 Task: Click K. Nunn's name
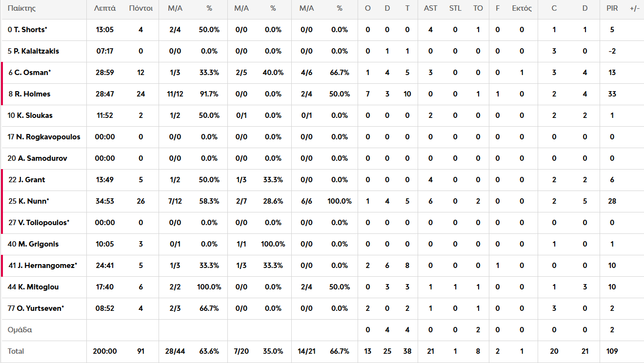pos(29,201)
